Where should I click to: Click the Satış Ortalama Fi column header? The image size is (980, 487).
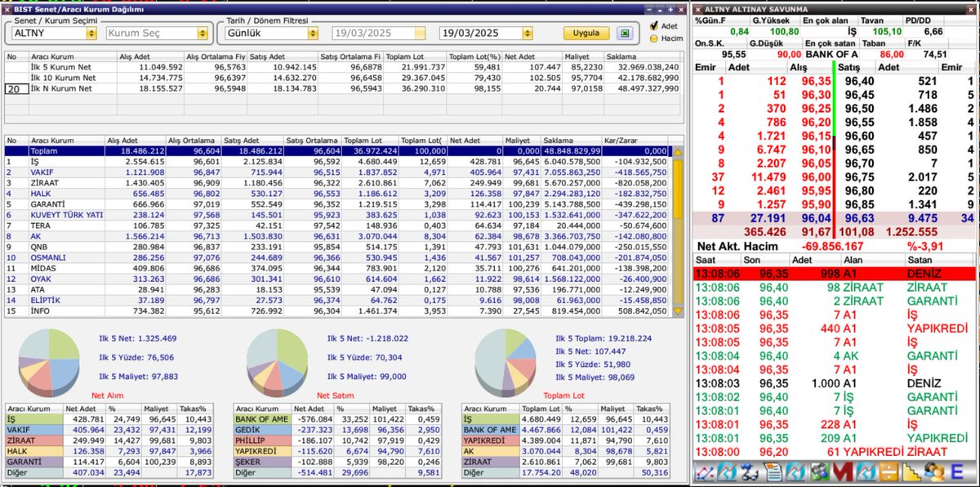pos(350,56)
